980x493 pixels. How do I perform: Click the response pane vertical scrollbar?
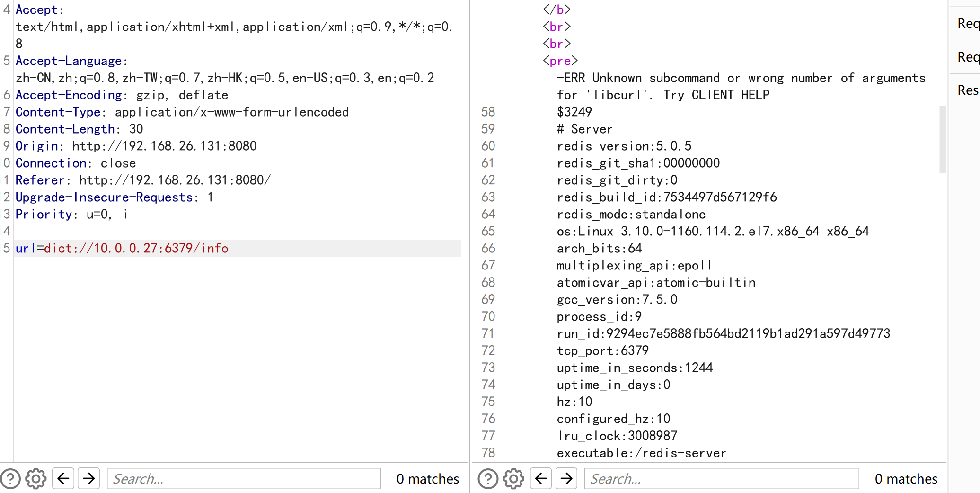(x=943, y=139)
